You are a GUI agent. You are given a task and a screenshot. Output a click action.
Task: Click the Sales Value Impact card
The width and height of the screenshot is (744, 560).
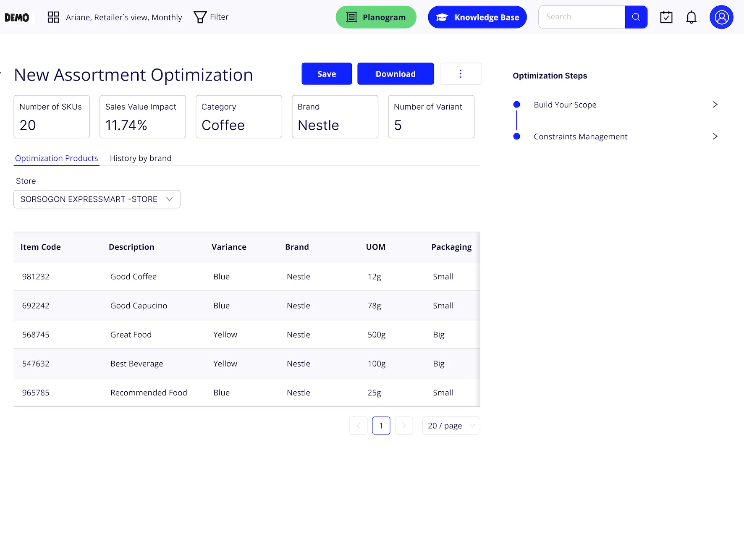143,117
